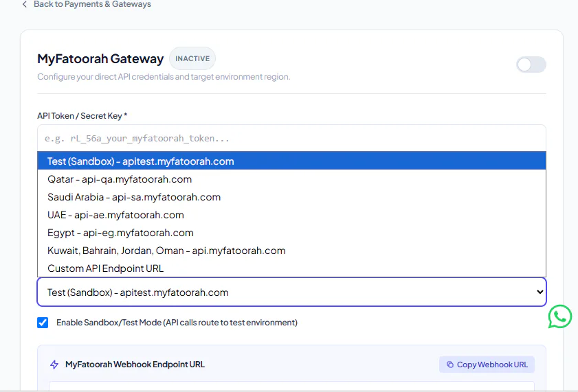This screenshot has height=392, width=578.
Task: Select Test (Sandbox) apitest.myfatoorah.com option
Action: 291,161
